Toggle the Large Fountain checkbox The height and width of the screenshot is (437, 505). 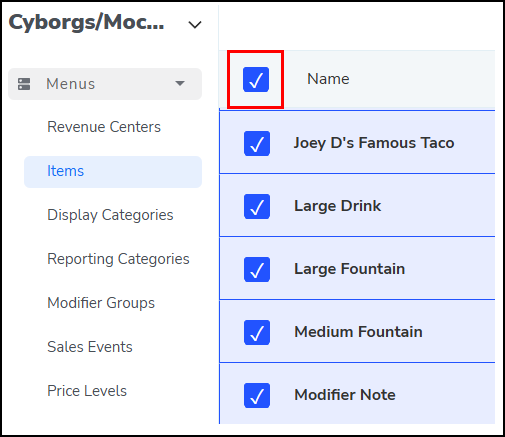257,269
